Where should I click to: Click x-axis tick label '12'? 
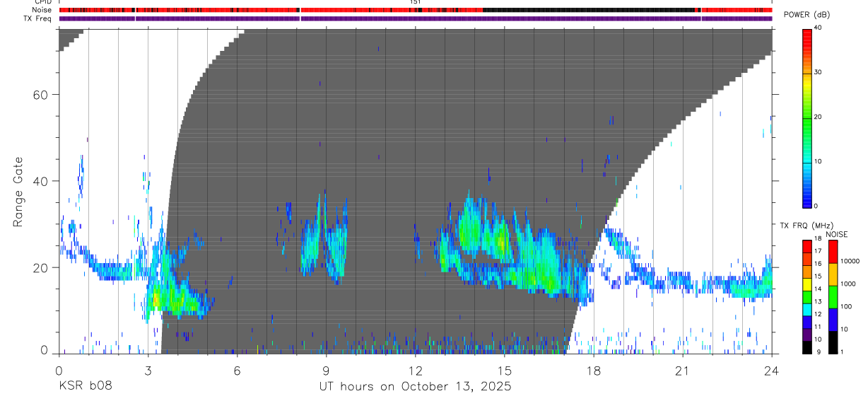click(x=415, y=371)
